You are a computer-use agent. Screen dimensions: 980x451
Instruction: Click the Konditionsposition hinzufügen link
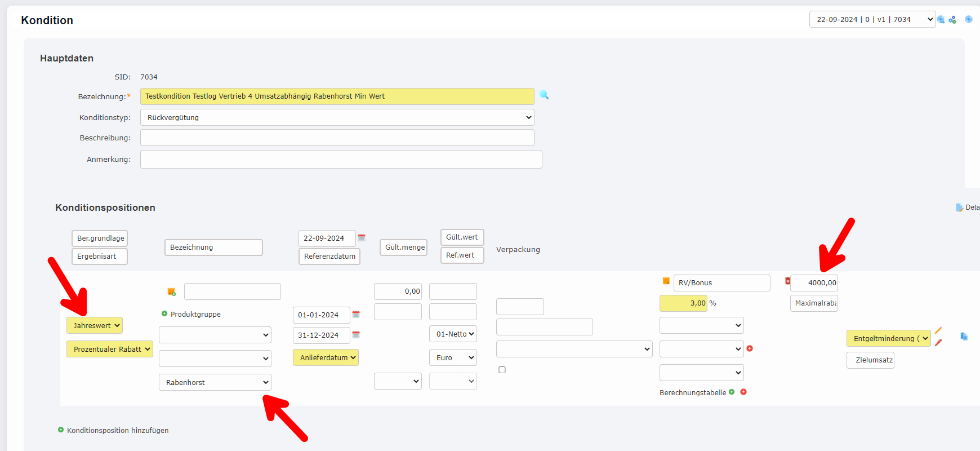click(x=117, y=430)
